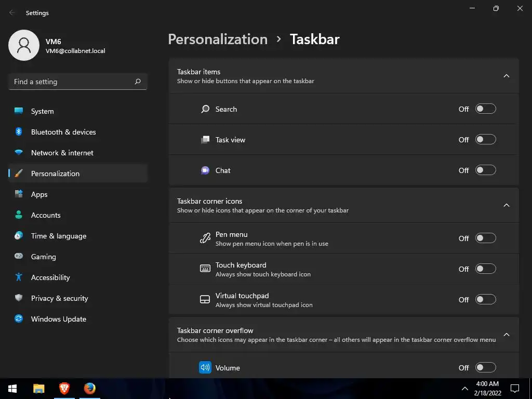Focus the Find a setting field
The width and height of the screenshot is (532, 399).
[78, 82]
